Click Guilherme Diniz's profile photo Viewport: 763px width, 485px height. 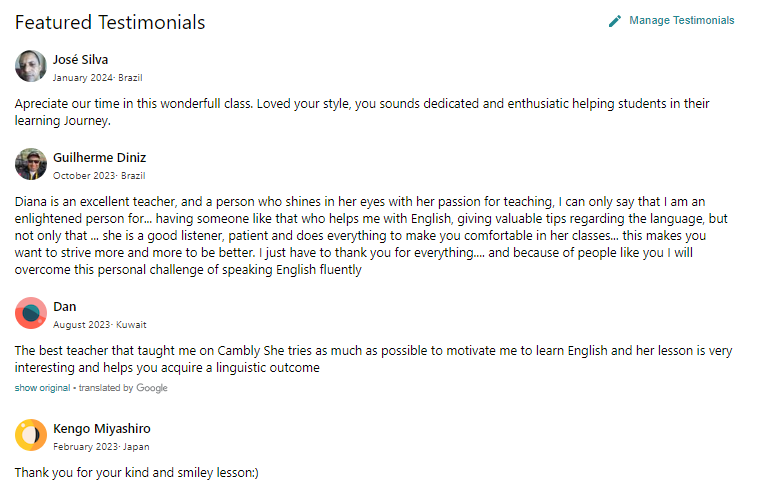point(31,165)
